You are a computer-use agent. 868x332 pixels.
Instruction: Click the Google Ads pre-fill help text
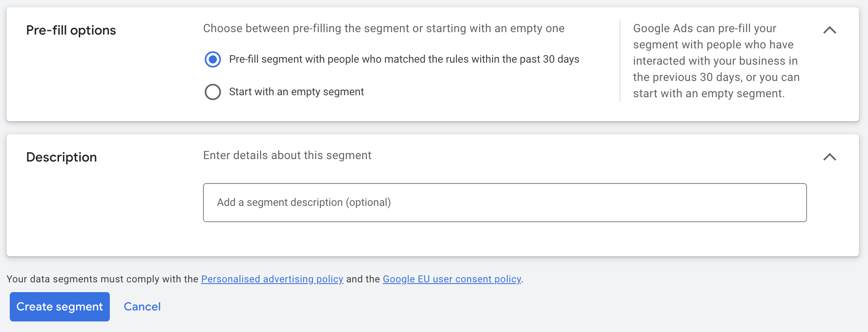(x=716, y=61)
